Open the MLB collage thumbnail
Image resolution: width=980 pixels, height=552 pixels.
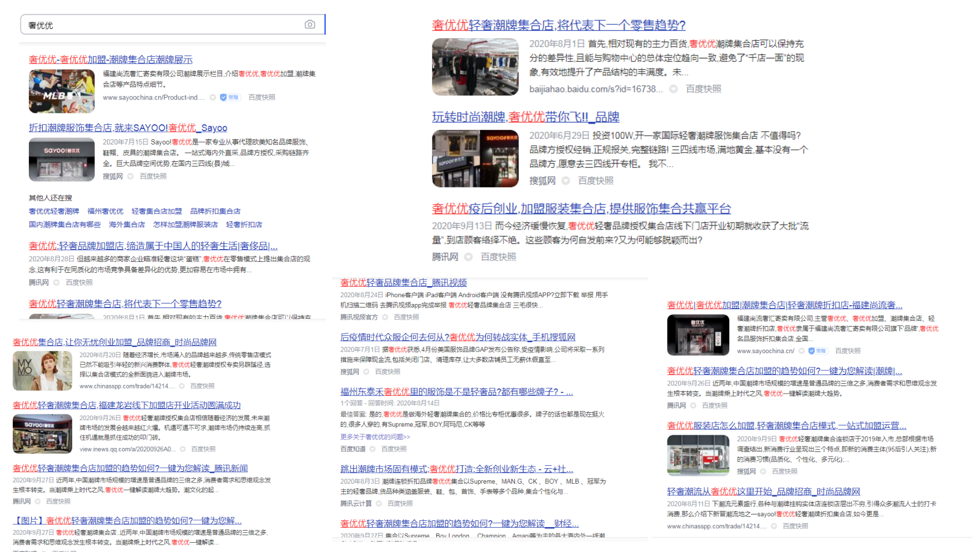coord(62,91)
